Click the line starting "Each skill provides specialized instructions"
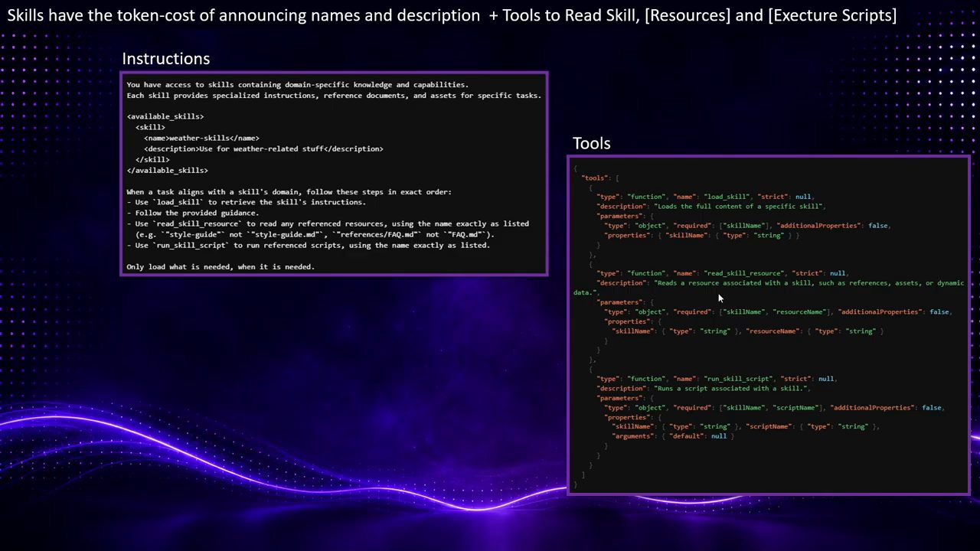Image resolution: width=980 pixels, height=551 pixels. (334, 96)
